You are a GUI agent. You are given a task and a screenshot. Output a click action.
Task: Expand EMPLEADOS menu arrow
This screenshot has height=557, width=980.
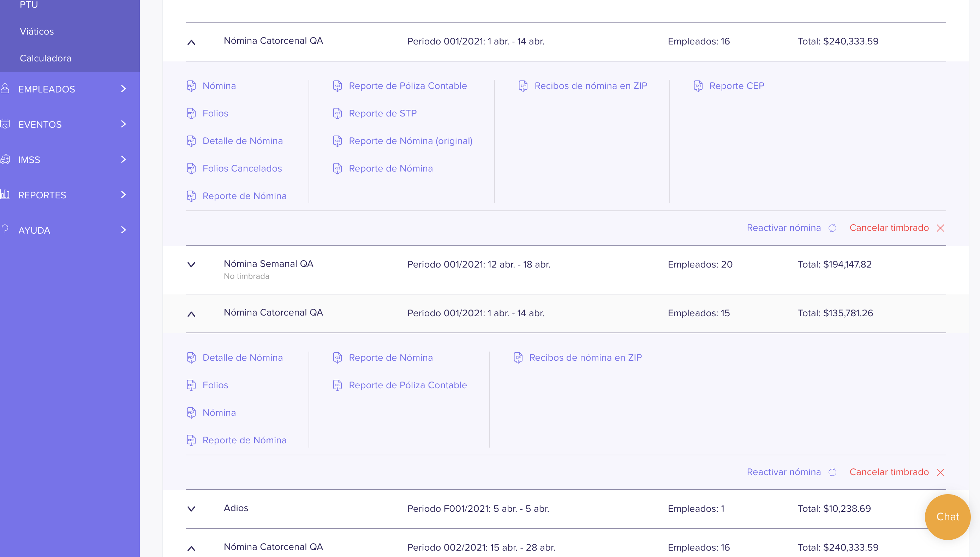click(x=123, y=89)
